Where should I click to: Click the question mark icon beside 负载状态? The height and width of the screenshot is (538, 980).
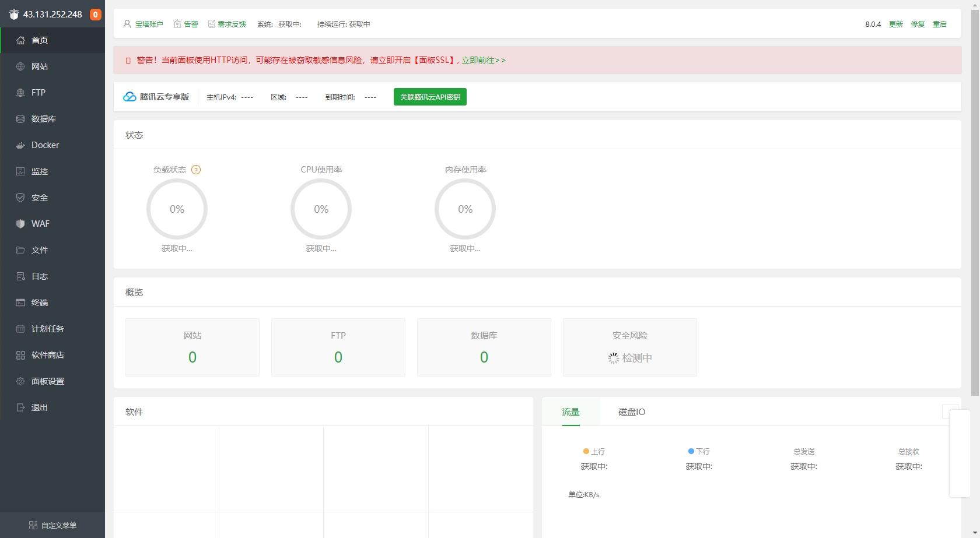pyautogui.click(x=196, y=170)
